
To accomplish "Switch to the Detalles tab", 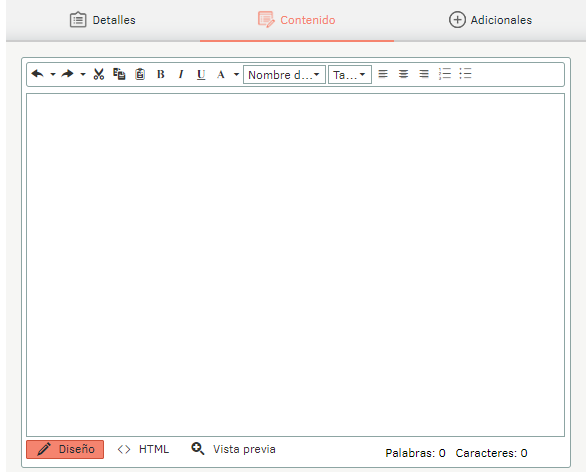I will [103, 20].
